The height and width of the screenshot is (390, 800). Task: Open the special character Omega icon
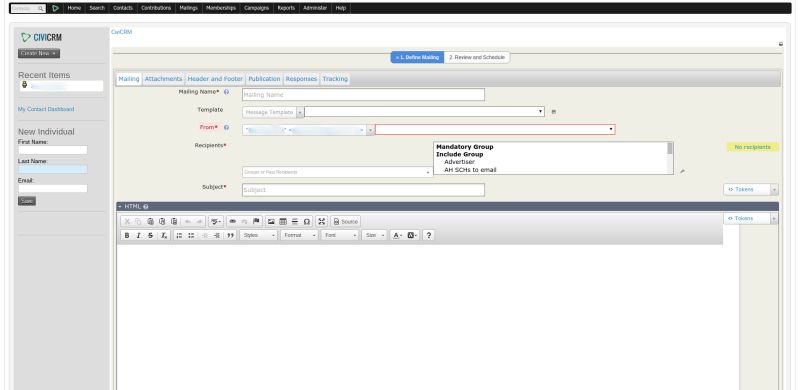click(307, 222)
